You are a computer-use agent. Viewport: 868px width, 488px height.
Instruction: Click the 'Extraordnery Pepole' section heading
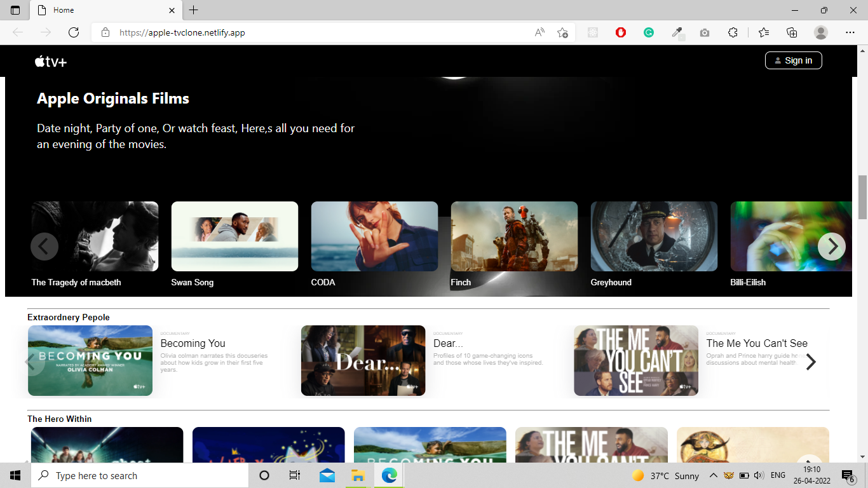[69, 317]
